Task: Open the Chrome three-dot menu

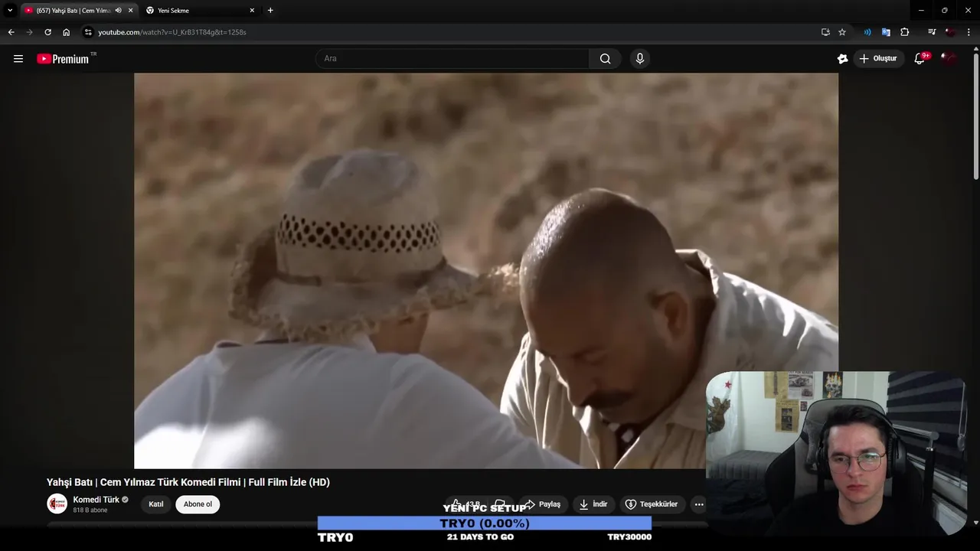Action: click(969, 32)
